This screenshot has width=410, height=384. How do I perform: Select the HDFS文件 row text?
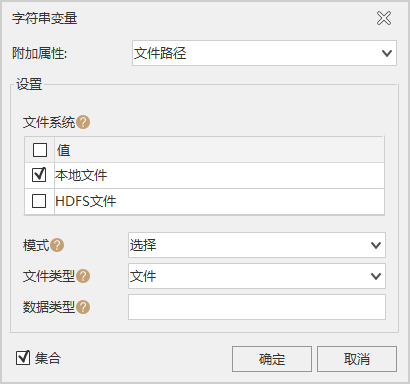pos(86,201)
